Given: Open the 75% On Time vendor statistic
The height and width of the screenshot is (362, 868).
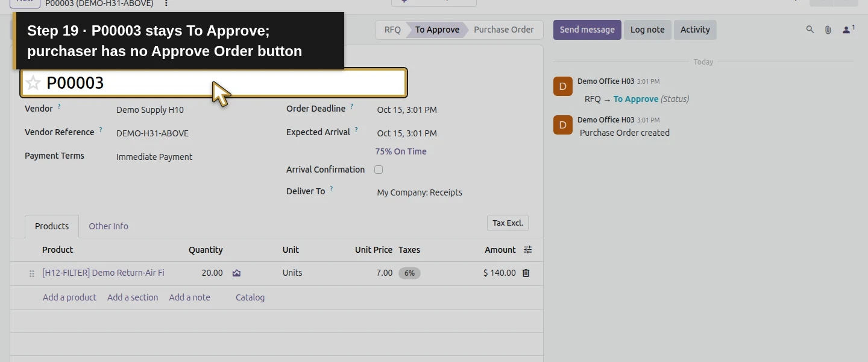Looking at the screenshot, I should click(401, 151).
